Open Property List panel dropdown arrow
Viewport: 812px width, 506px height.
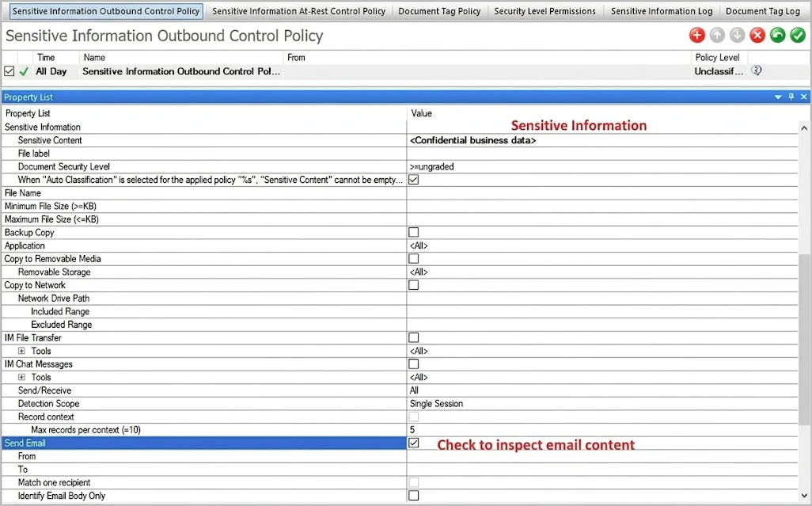[x=778, y=97]
